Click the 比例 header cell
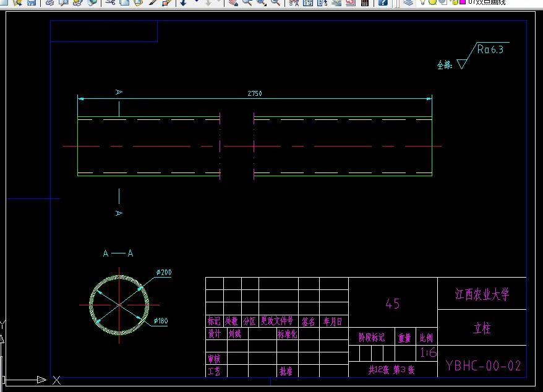This screenshot has width=543, height=392. (x=426, y=338)
